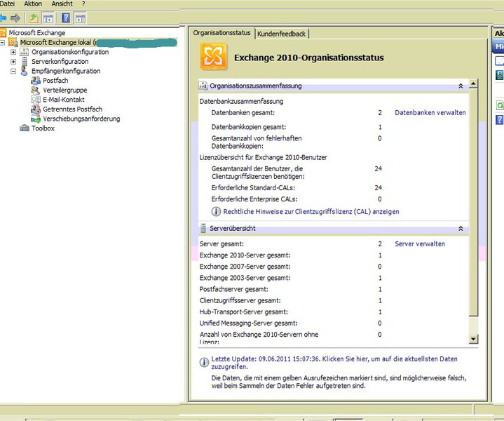
Task: Click the Verteilergruppe group icon
Action: pos(35,90)
